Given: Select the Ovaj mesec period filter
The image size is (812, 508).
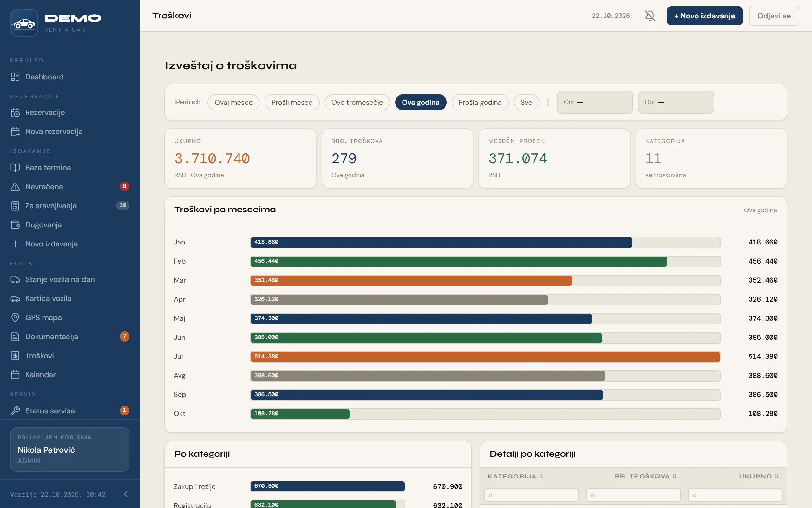Looking at the screenshot, I should click(233, 103).
